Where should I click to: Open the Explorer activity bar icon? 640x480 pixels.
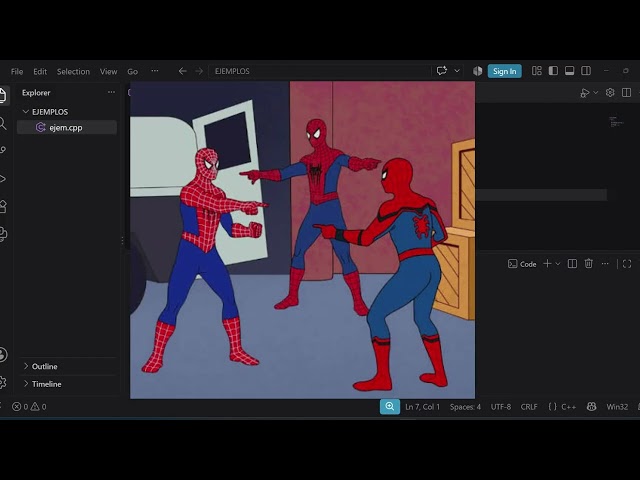(x=2, y=95)
